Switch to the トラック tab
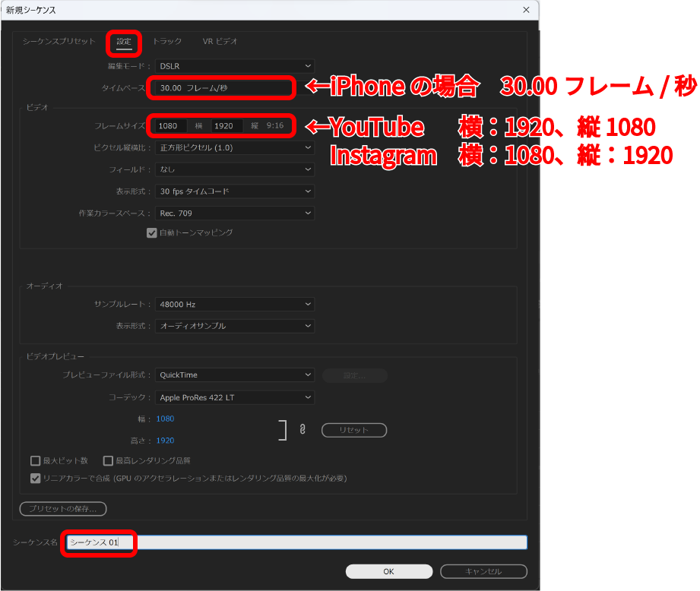Screen dimensions: 700x591 tap(167, 41)
